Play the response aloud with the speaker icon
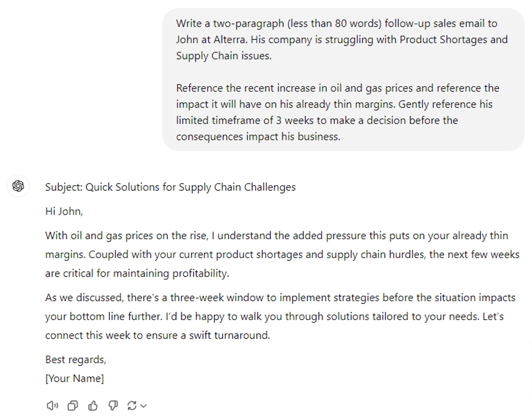 [x=52, y=406]
